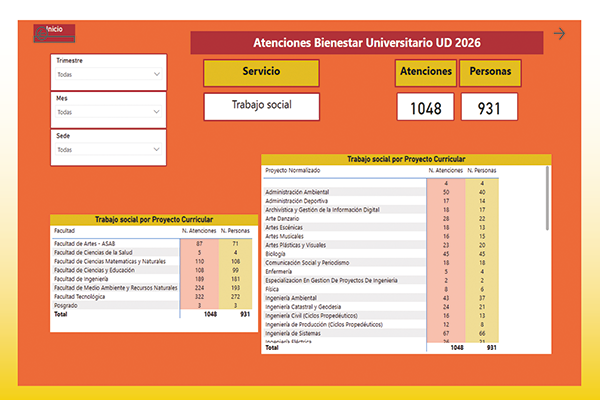Sort project table by N. Atenciones header
The image size is (600, 400).
pos(445,170)
